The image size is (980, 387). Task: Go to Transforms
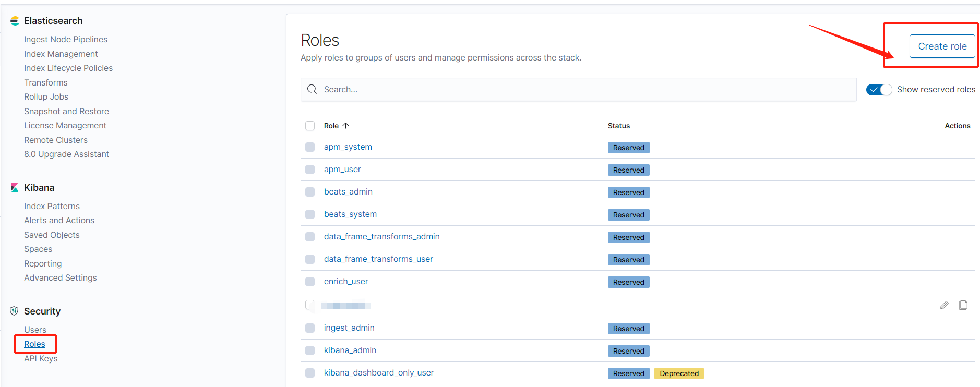[46, 82]
